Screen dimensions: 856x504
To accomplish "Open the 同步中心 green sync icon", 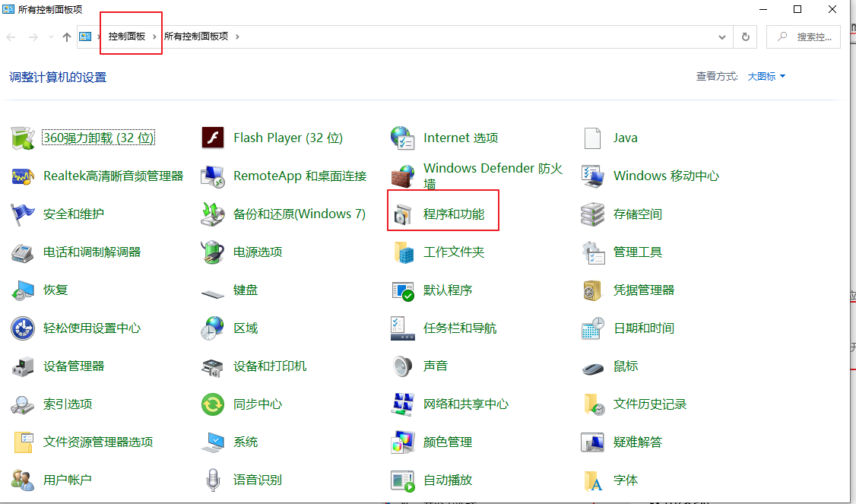I will (213, 404).
